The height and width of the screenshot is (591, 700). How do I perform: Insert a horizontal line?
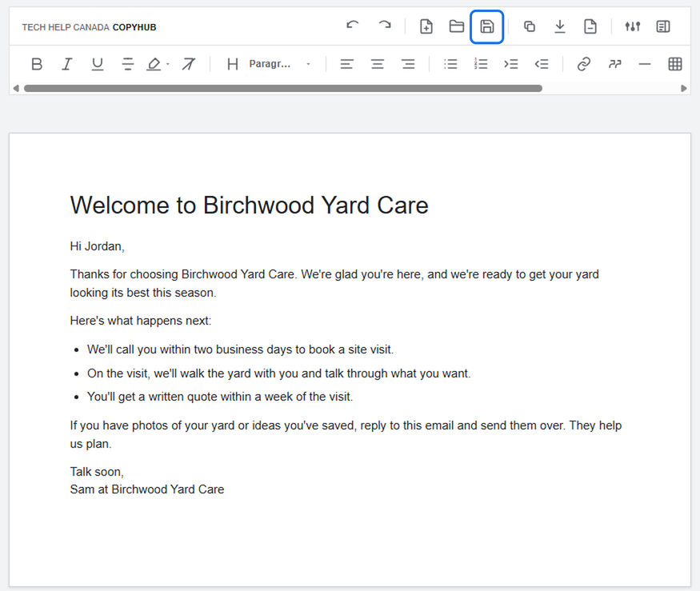pyautogui.click(x=645, y=64)
